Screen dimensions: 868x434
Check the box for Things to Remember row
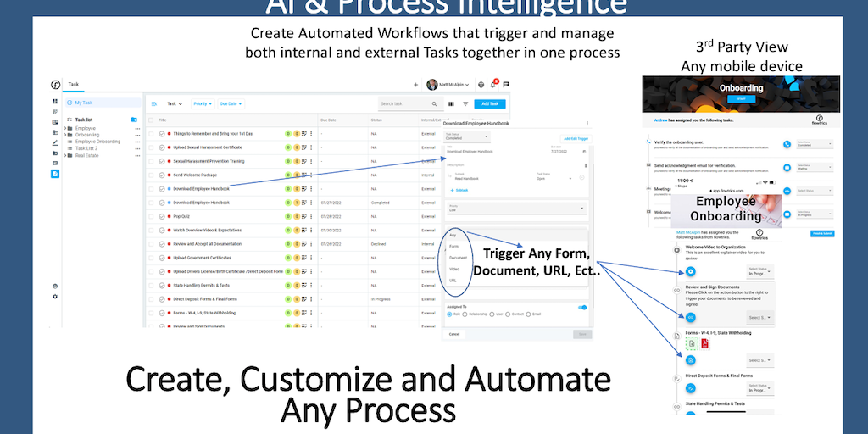tap(151, 133)
